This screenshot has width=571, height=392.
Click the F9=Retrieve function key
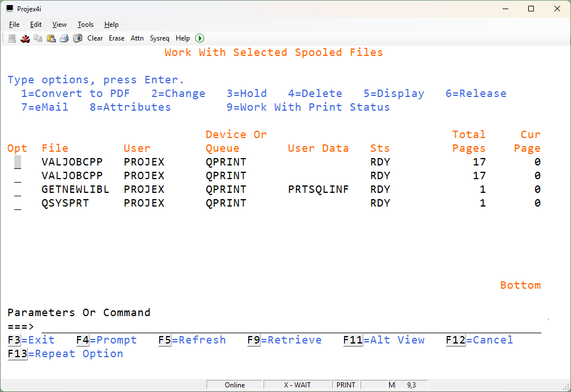pos(285,340)
